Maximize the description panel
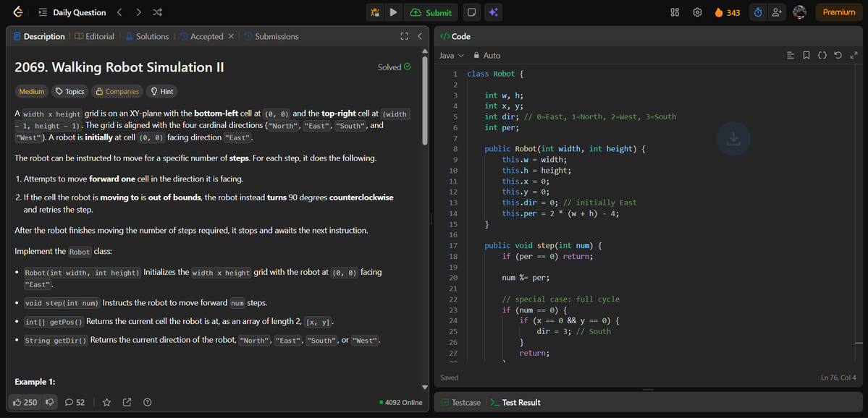The height and width of the screenshot is (418, 868). (x=404, y=36)
